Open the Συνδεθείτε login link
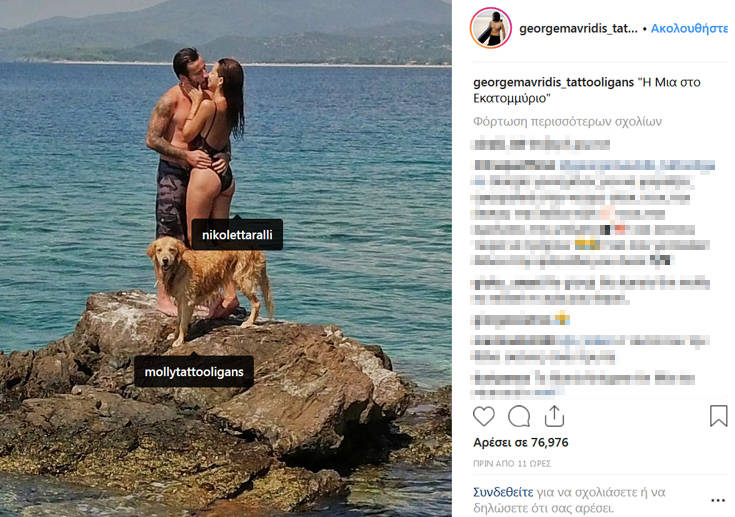Screen dimensions: 735x517 point(503,492)
